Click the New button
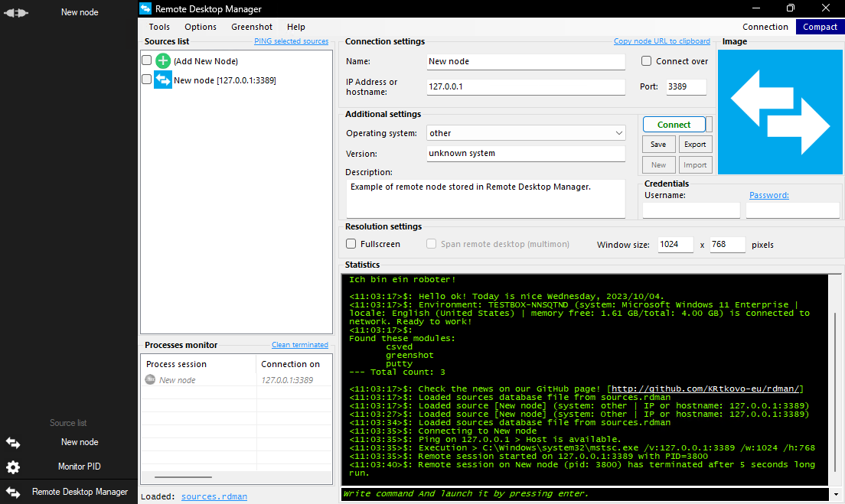Image resolution: width=845 pixels, height=504 pixels. pyautogui.click(x=658, y=164)
